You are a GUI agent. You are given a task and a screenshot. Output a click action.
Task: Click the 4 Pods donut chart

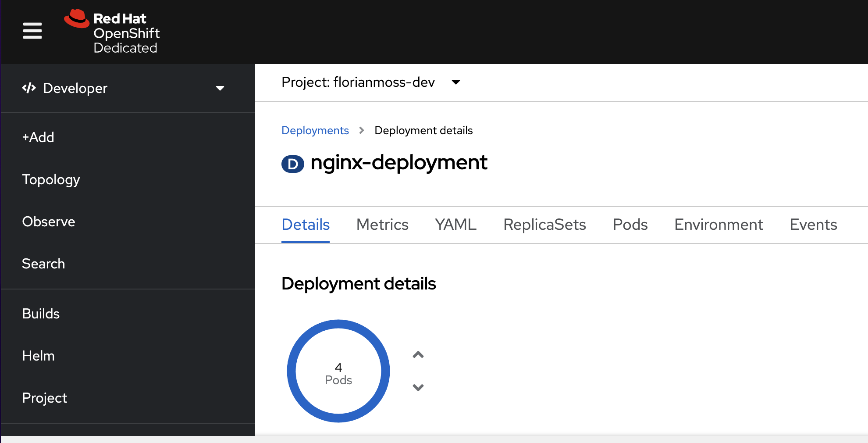[x=338, y=371]
